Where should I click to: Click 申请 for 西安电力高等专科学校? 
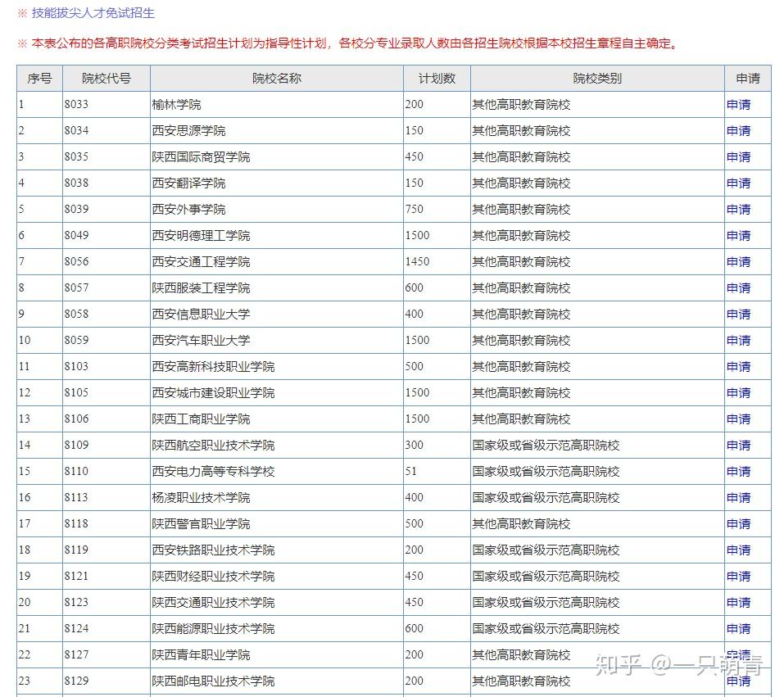pos(738,472)
